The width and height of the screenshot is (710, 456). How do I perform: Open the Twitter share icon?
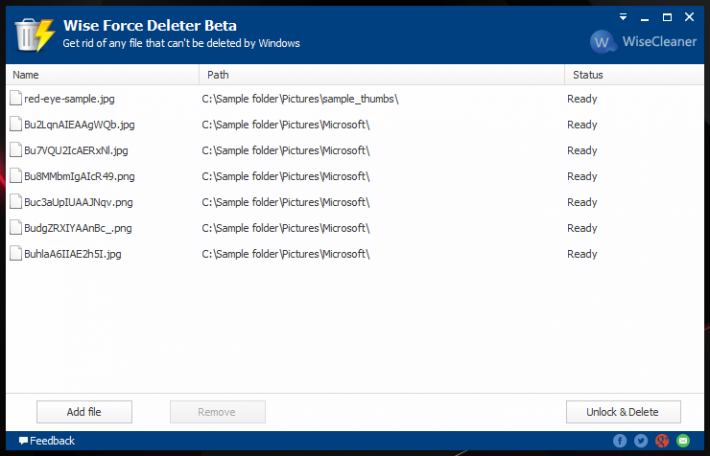(x=641, y=441)
